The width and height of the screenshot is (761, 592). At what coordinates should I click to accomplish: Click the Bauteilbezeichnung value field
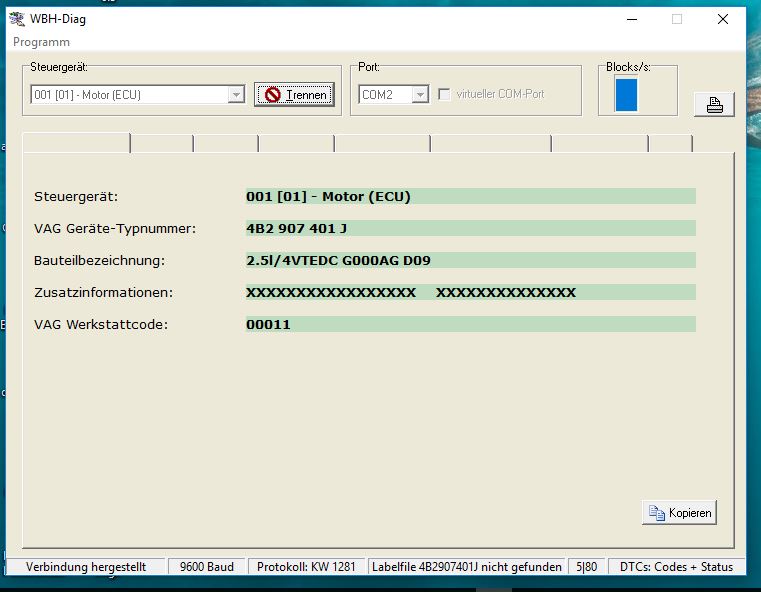coord(470,260)
